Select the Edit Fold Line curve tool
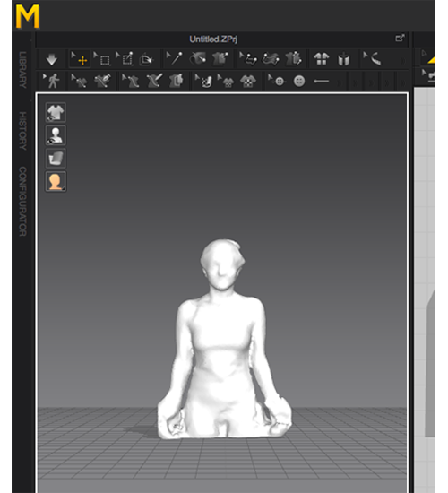448x493 pixels. [372, 59]
